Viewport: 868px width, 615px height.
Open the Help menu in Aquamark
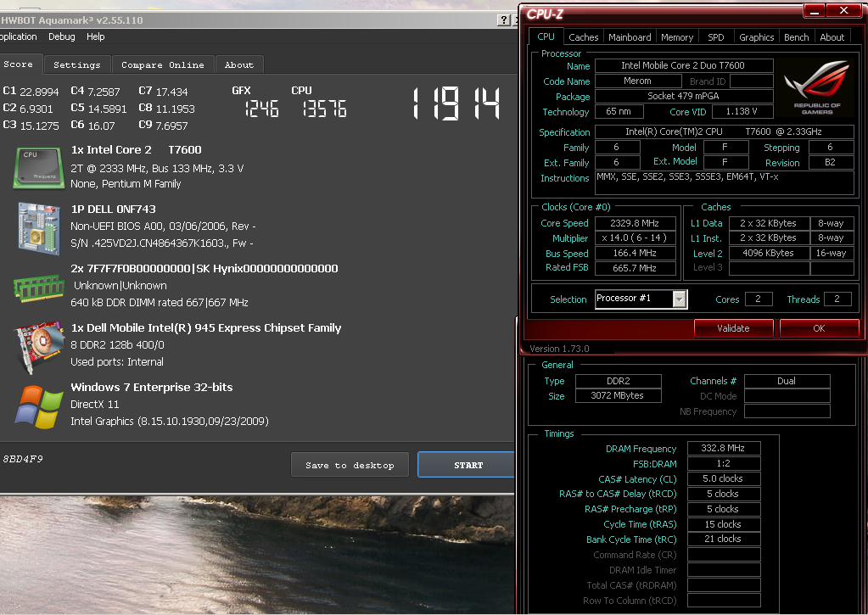tap(95, 36)
